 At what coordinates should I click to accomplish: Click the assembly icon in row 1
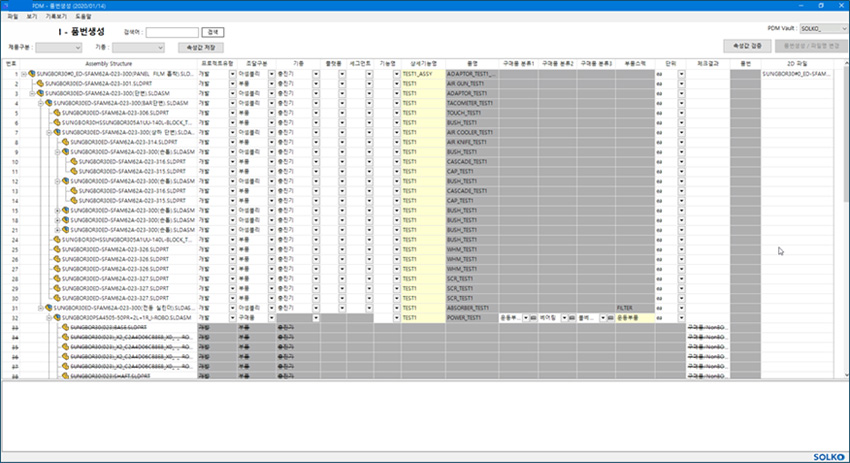pyautogui.click(x=30, y=74)
